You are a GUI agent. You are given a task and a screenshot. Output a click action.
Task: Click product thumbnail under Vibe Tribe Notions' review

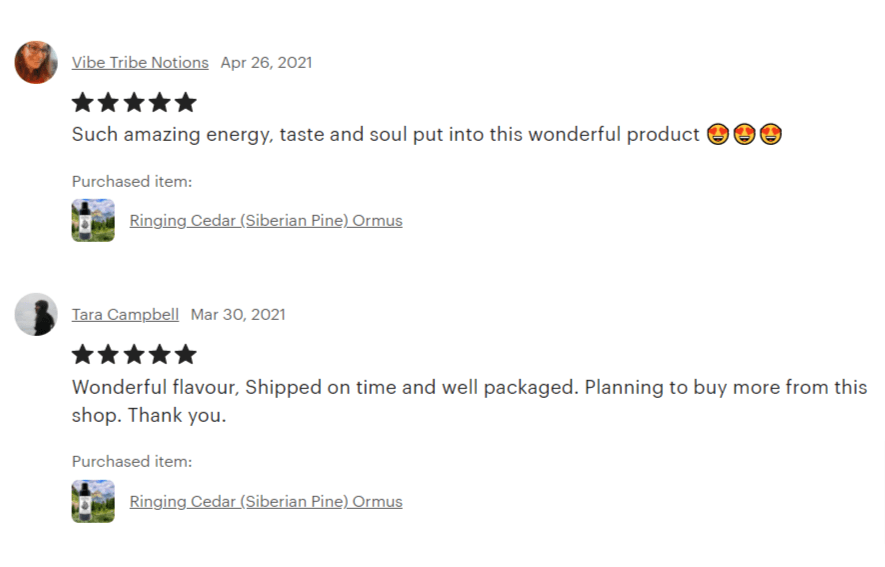click(93, 220)
